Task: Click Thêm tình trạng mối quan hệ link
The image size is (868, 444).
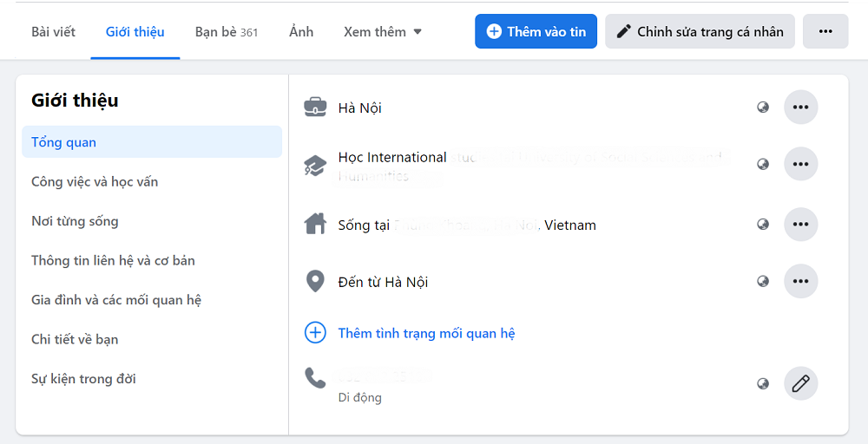Action: point(426,333)
